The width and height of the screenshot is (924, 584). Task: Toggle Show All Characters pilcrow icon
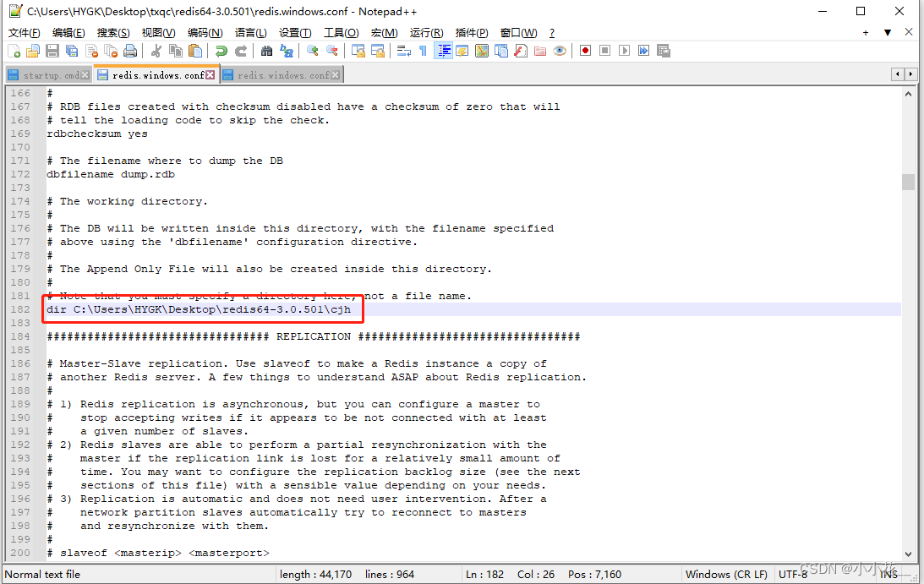[423, 51]
